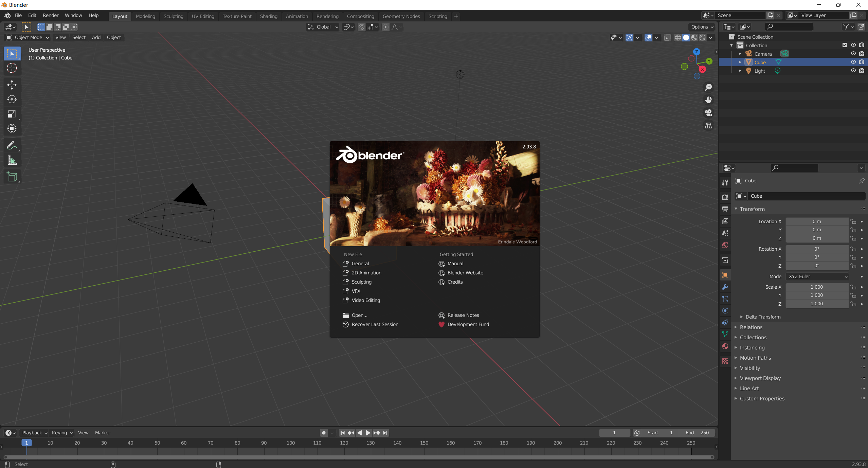Toggle snapping magnet icon
This screenshot has width=868, height=468.
[x=361, y=27]
